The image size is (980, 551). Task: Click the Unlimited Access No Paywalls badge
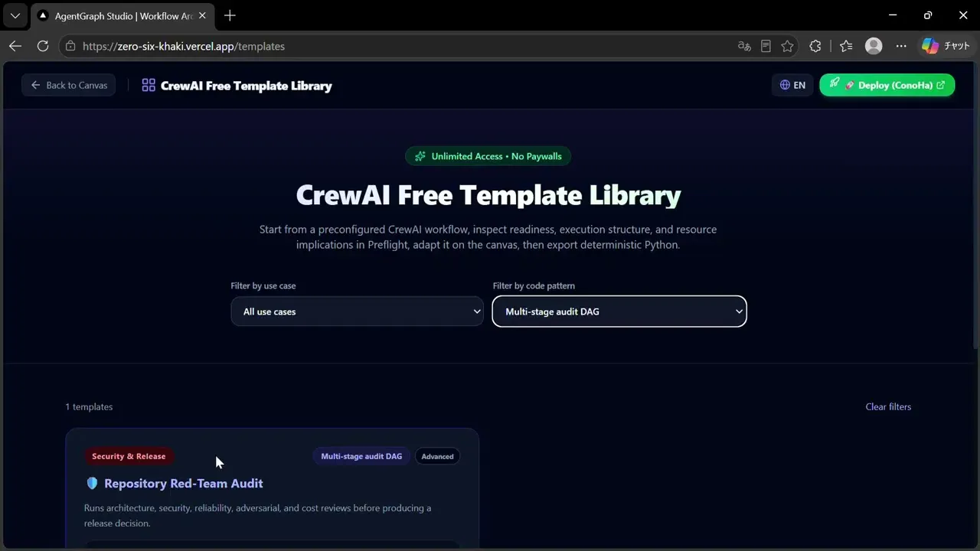click(488, 156)
